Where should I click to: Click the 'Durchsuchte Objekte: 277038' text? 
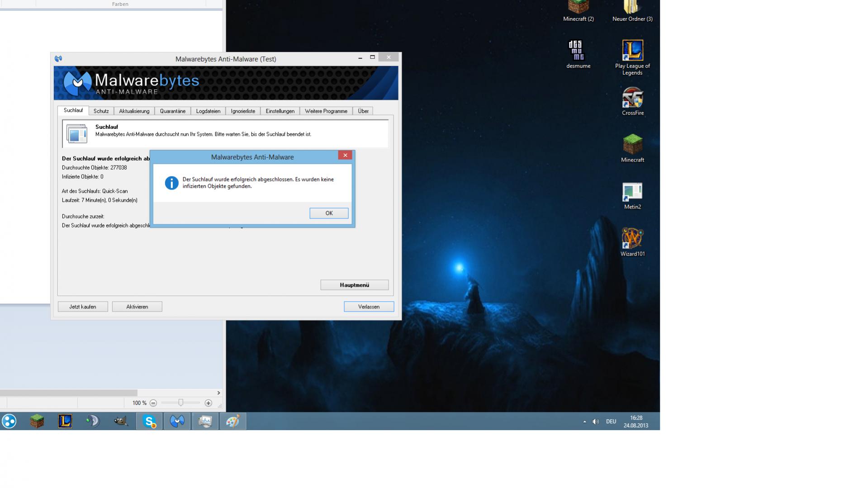[x=95, y=167]
